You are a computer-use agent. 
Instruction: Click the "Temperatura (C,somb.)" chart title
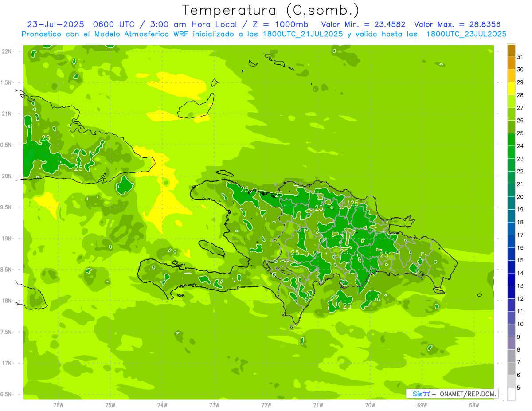[x=271, y=10]
